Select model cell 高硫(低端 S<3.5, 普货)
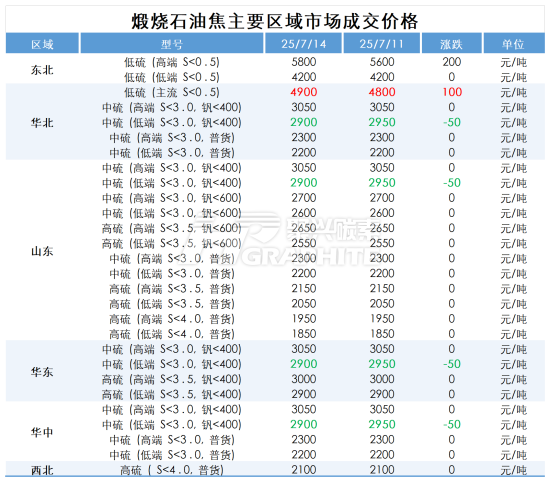The height and width of the screenshot is (482, 550). [x=172, y=304]
